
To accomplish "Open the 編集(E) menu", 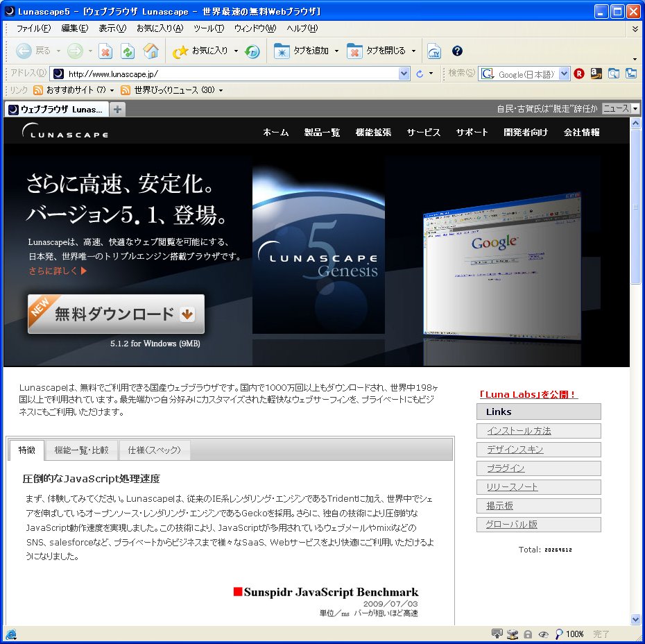I will (x=74, y=28).
